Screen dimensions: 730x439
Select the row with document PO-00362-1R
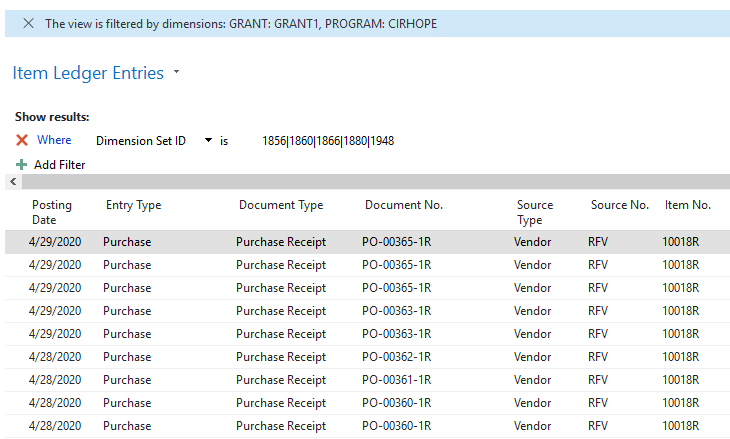396,357
